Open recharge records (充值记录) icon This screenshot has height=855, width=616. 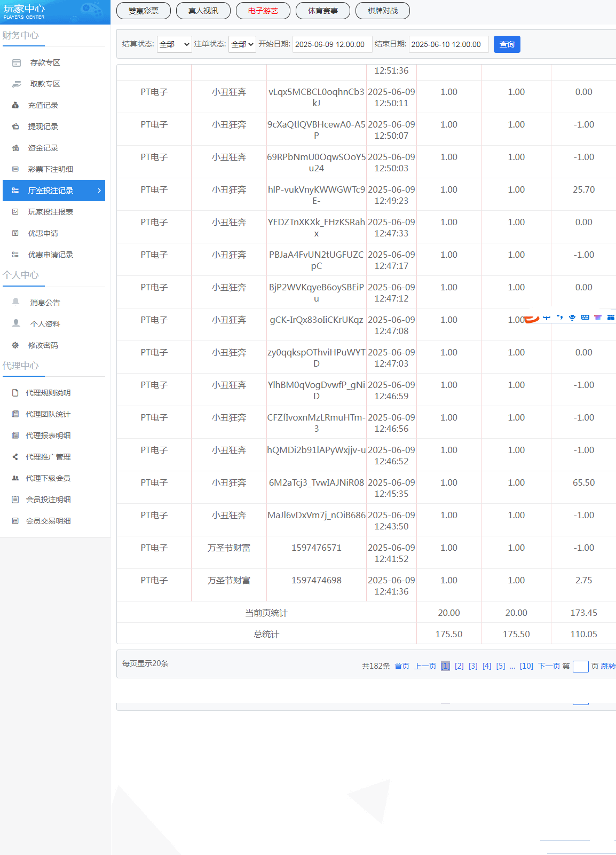[15, 106]
